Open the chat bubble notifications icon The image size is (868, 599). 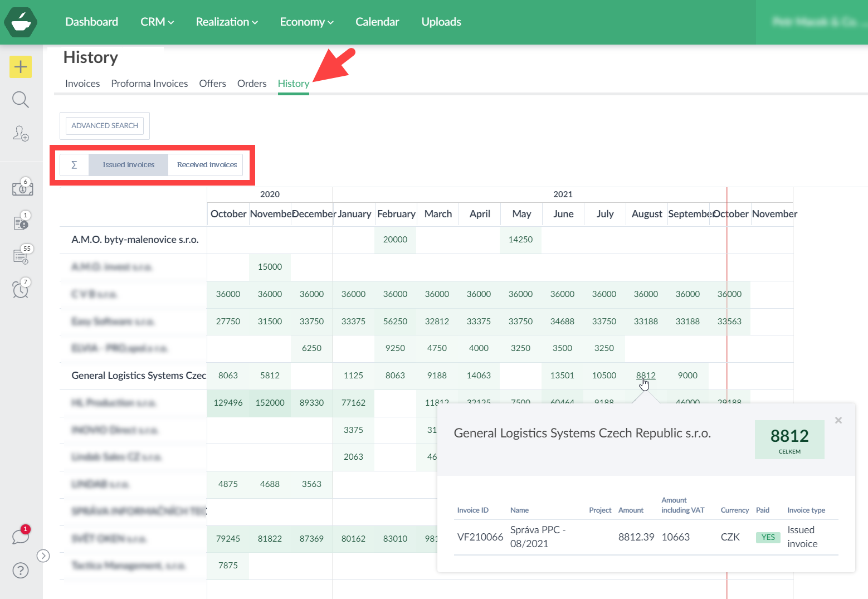pos(21,535)
